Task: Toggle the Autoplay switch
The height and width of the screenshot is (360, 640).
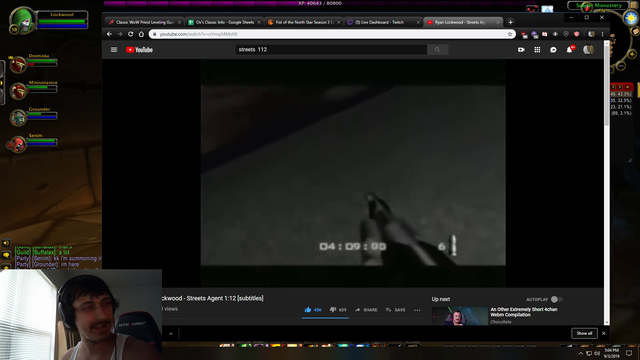Action: 557,299
